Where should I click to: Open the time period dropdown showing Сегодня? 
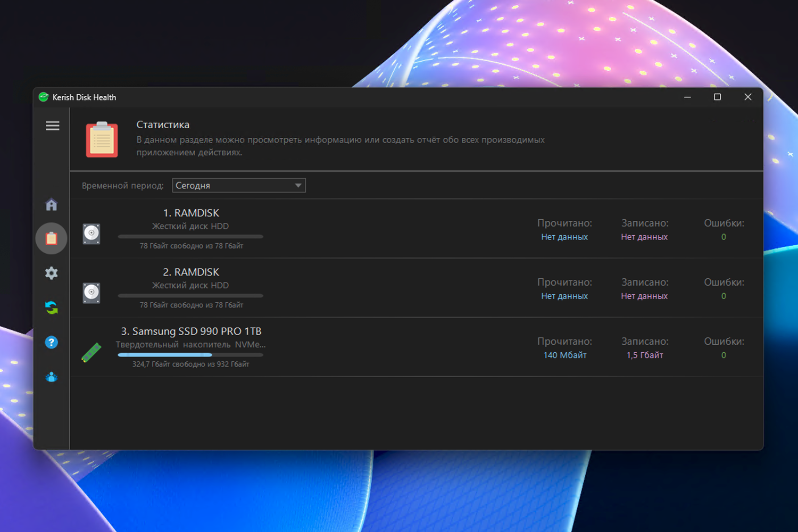pyautogui.click(x=239, y=185)
